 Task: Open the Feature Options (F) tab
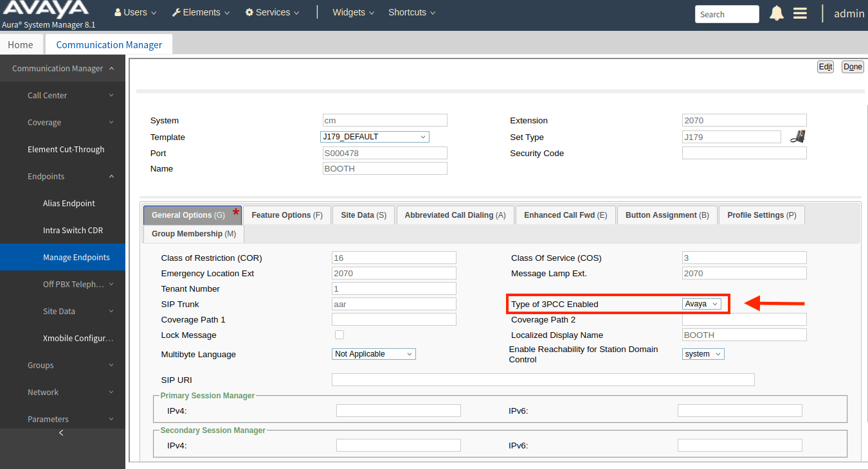click(287, 215)
